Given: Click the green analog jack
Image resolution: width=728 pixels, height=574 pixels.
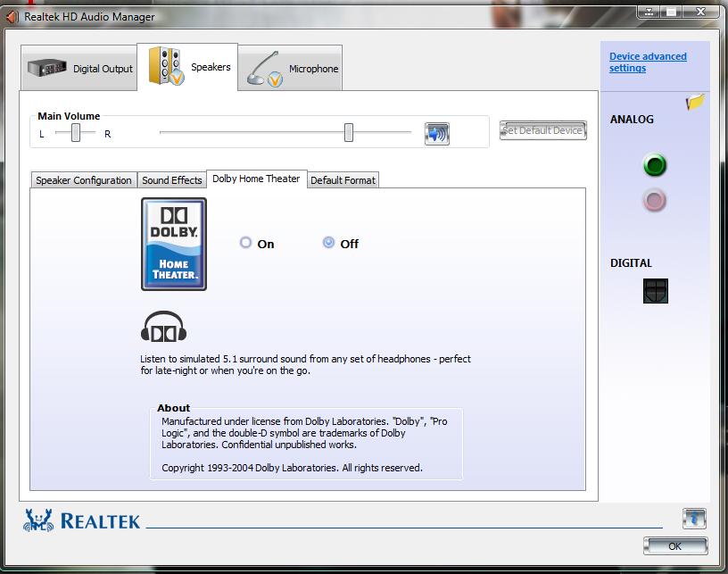Looking at the screenshot, I should pyautogui.click(x=655, y=165).
